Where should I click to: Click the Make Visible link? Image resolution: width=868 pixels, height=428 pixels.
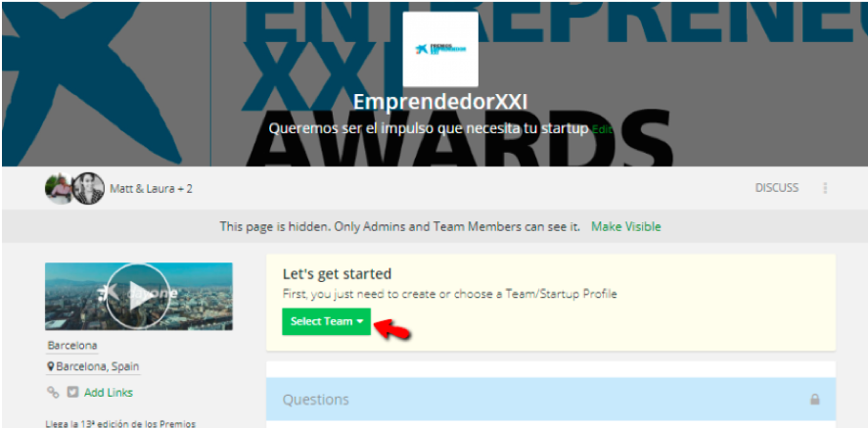click(x=626, y=226)
